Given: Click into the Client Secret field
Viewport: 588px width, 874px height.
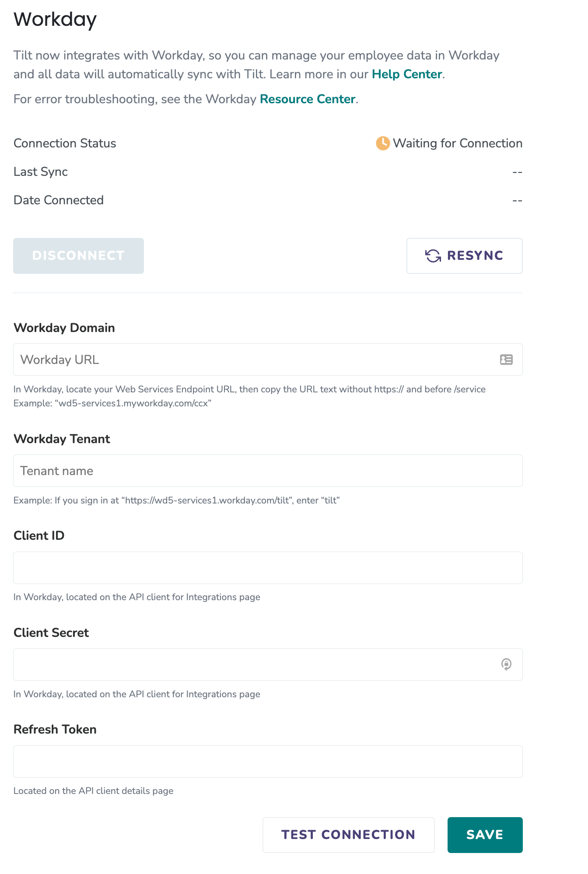Looking at the screenshot, I should click(268, 664).
